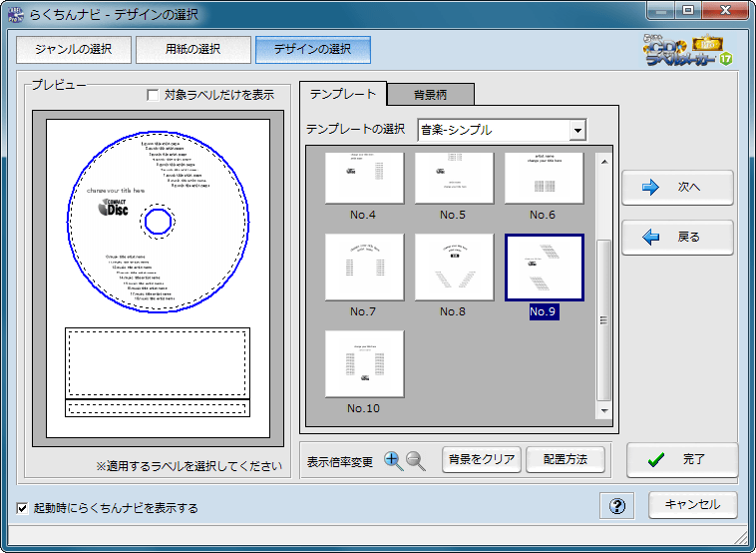This screenshot has width=756, height=553.
Task: Click the zoom out magnifier icon
Action: pyautogui.click(x=416, y=461)
